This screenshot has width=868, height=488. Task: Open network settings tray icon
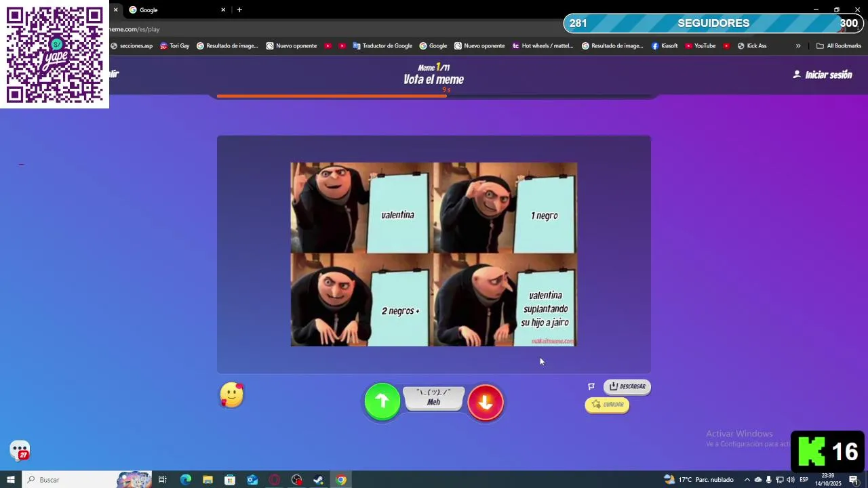(780, 480)
